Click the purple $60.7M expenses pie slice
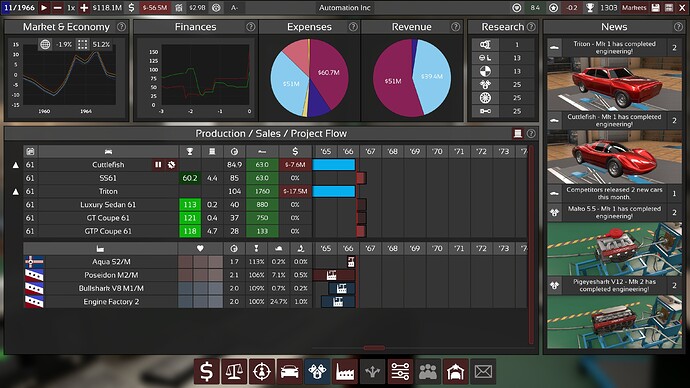This screenshot has width=690, height=388. click(x=330, y=73)
